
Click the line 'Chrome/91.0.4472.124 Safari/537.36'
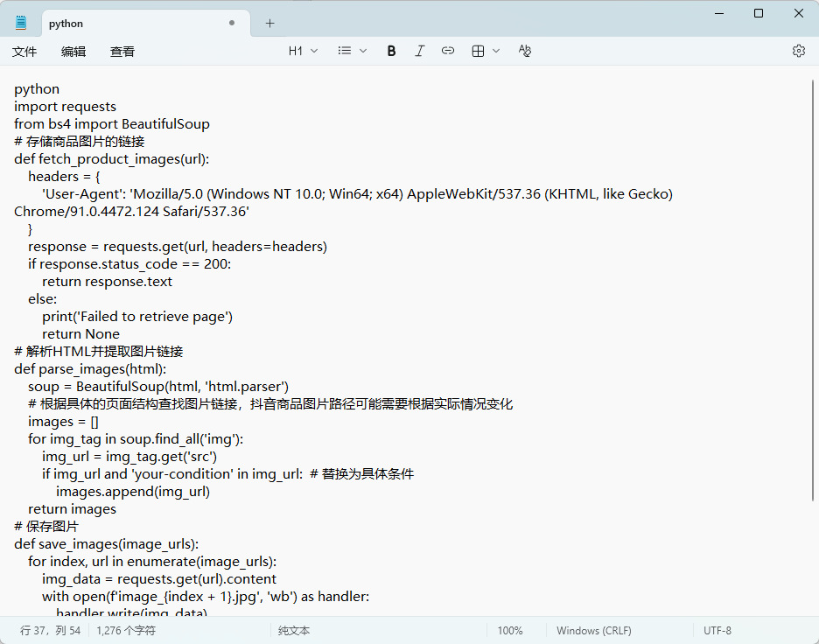coord(131,212)
